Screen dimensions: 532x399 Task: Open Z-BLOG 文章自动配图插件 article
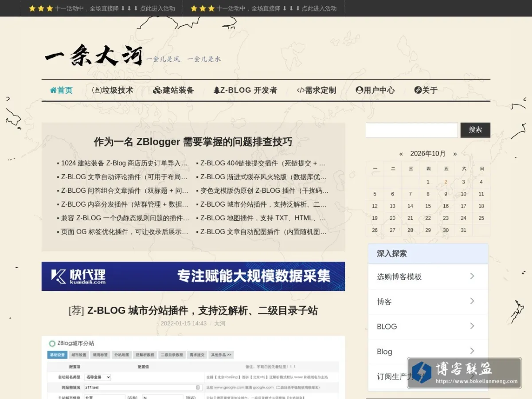click(x=263, y=232)
